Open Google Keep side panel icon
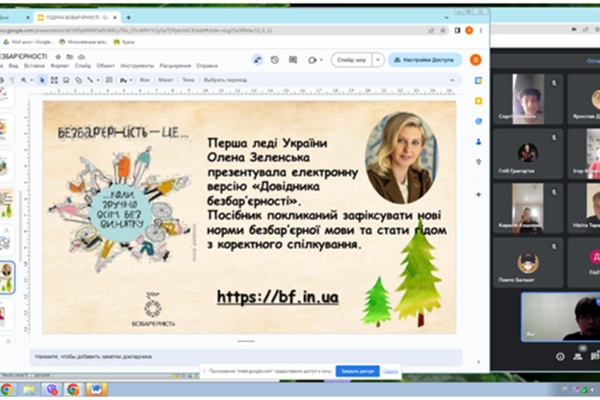The height and width of the screenshot is (400, 600). (x=478, y=101)
